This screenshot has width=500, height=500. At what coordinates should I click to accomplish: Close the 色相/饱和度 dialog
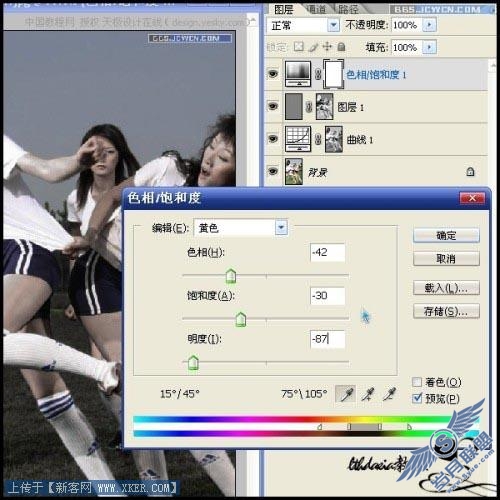point(472,198)
